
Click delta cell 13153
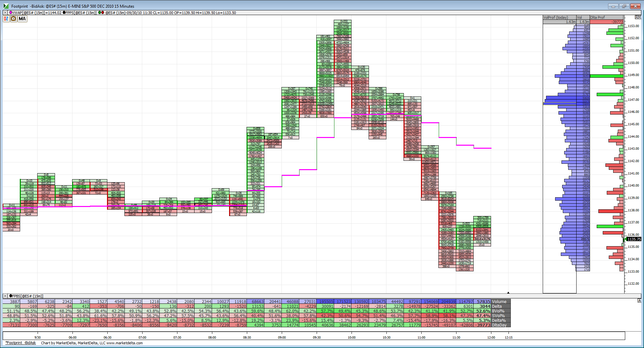pyautogui.click(x=255, y=306)
